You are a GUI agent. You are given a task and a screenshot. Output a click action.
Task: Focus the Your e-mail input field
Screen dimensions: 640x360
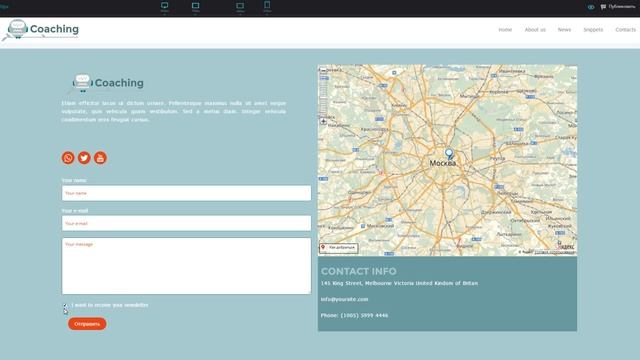186,223
